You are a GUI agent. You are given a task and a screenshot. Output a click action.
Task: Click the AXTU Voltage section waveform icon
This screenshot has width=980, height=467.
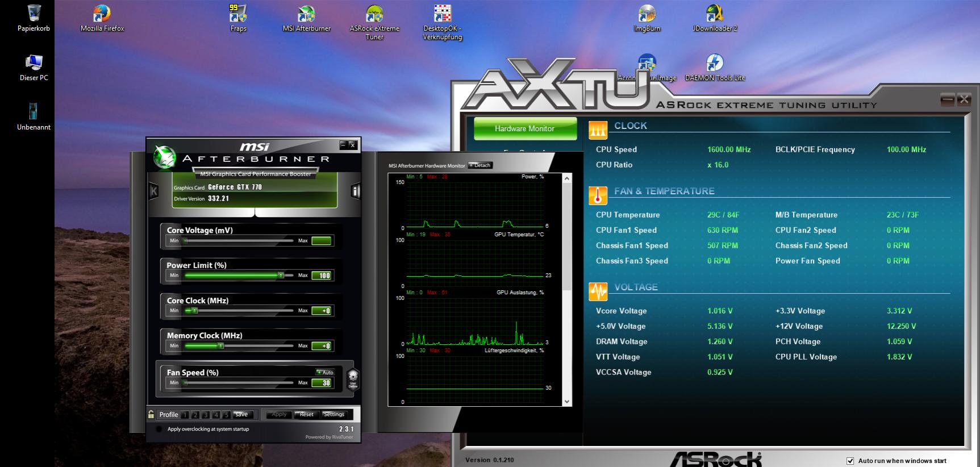point(598,291)
